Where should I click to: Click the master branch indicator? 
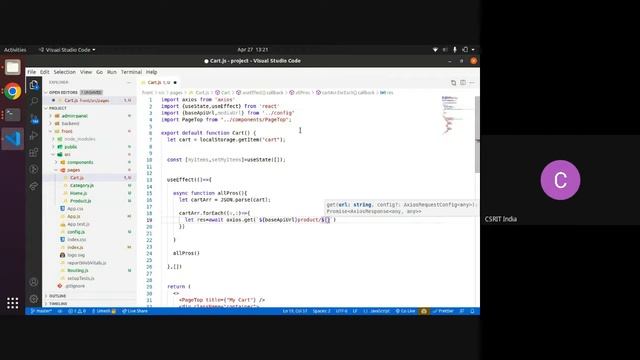click(41, 311)
